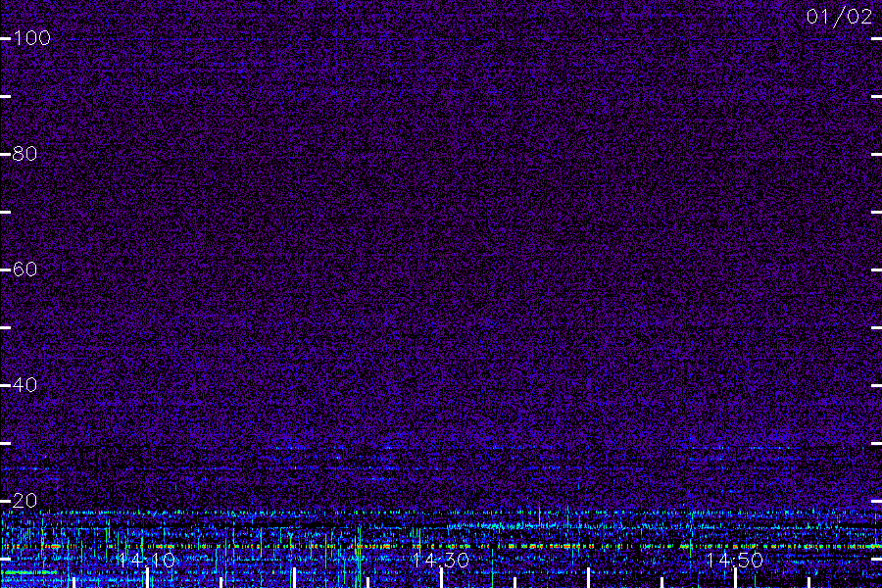Click the 01/02 date stamp
Screen dimensions: 882x588
click(839, 17)
